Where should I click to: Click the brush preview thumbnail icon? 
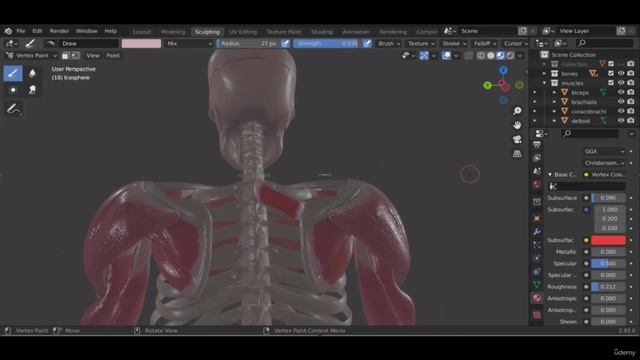click(50, 43)
